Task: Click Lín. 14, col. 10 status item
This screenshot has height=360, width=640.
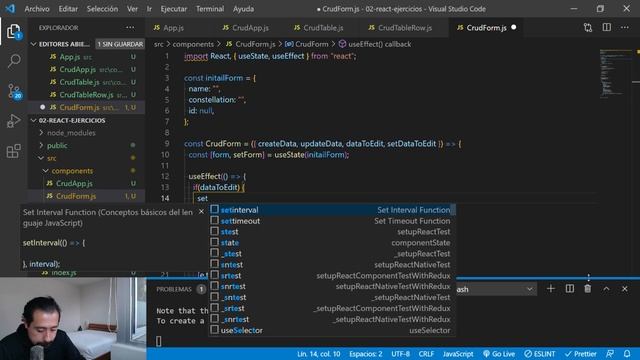Action: click(x=318, y=354)
